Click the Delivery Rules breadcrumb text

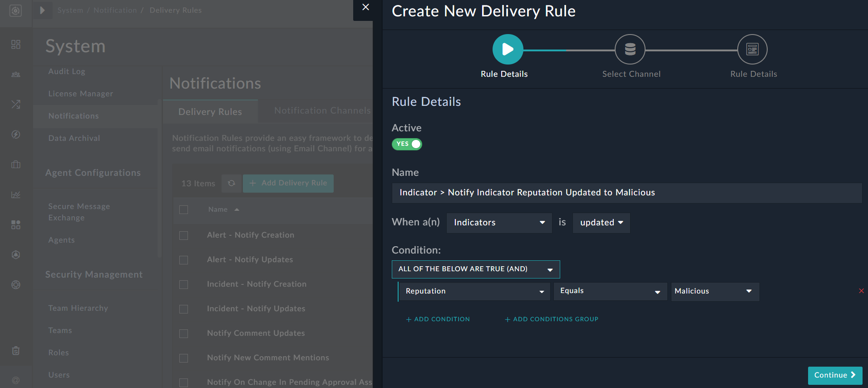(176, 10)
